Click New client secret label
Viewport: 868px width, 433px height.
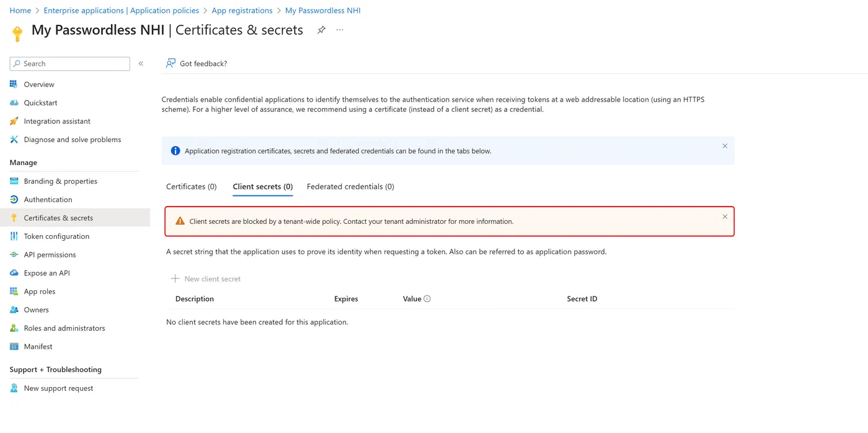click(213, 279)
